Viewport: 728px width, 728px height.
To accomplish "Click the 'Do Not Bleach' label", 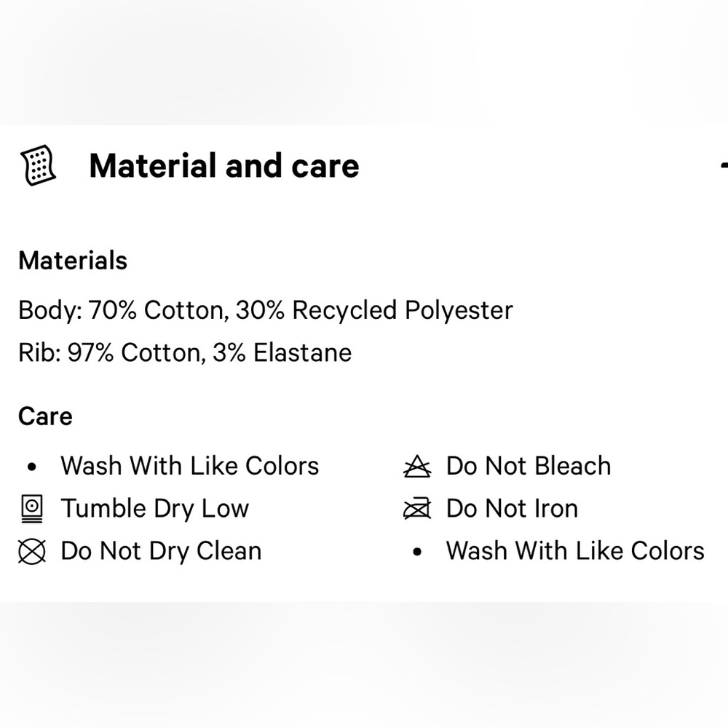I will point(529,466).
